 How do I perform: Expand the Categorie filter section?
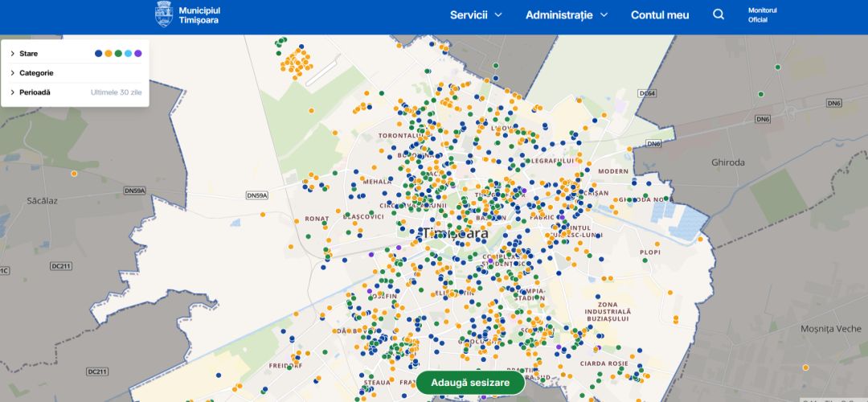coord(36,73)
